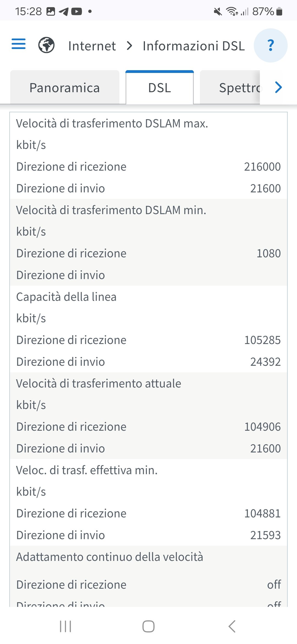
Task: Tap the Telegram notification icon
Action: (x=64, y=12)
